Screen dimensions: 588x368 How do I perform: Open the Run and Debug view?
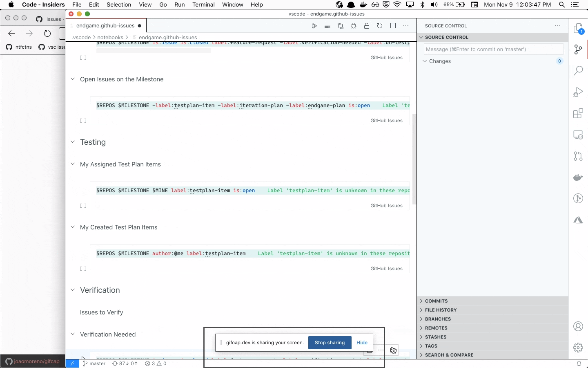pyautogui.click(x=578, y=92)
